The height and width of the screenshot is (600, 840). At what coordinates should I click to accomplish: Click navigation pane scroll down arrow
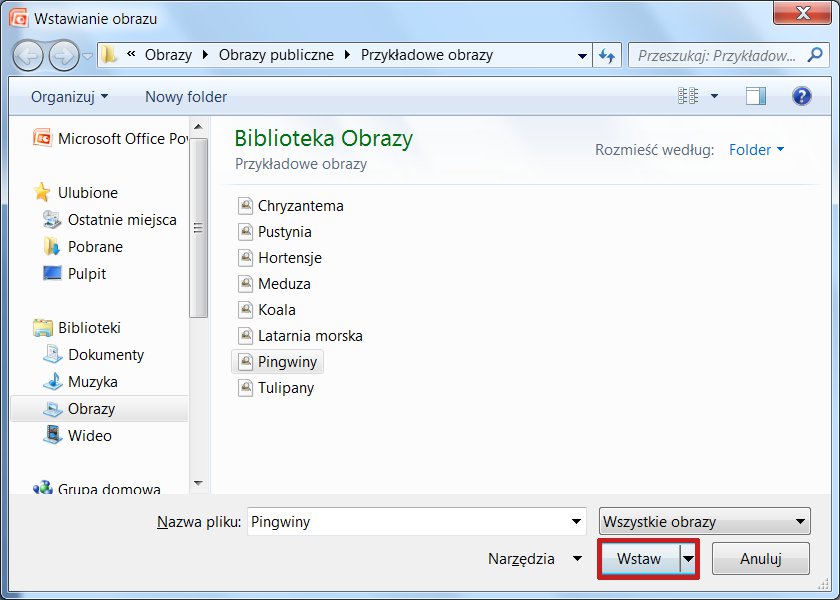pyautogui.click(x=198, y=483)
